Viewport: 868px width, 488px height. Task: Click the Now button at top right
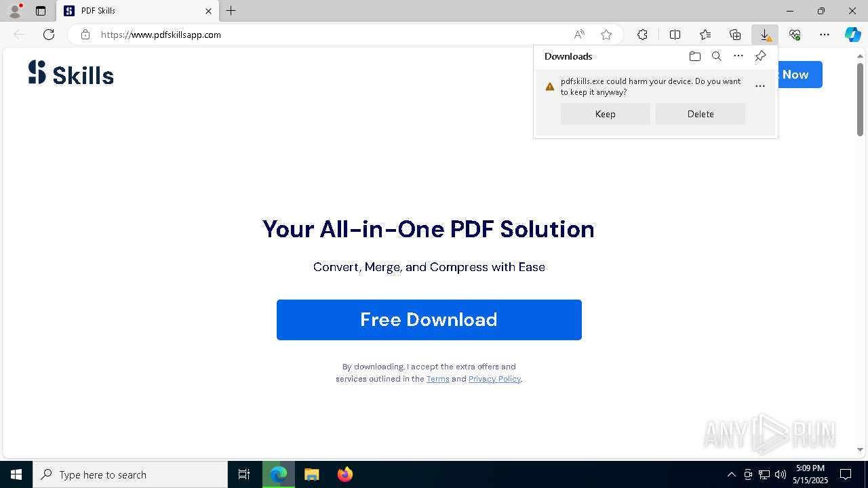(800, 75)
